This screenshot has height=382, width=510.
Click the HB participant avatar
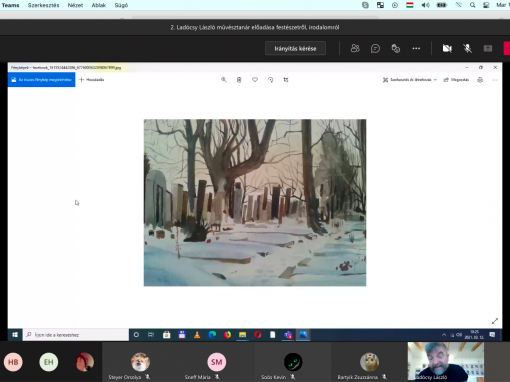tap(13, 362)
